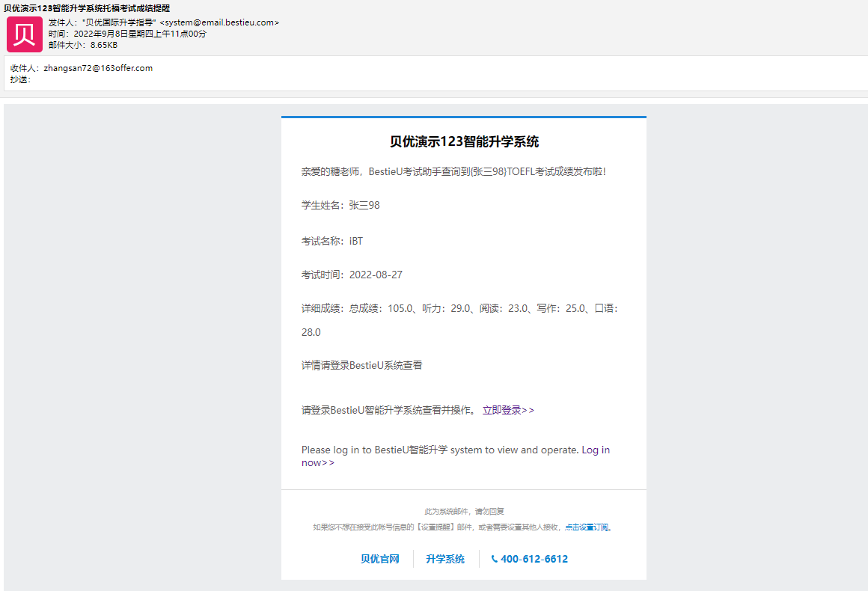Select recipient zhangsan72@163offer.com address

[x=98, y=68]
